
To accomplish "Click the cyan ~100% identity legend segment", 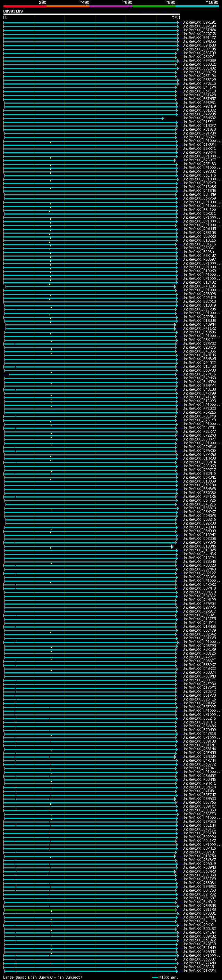I will pos(197,6).
